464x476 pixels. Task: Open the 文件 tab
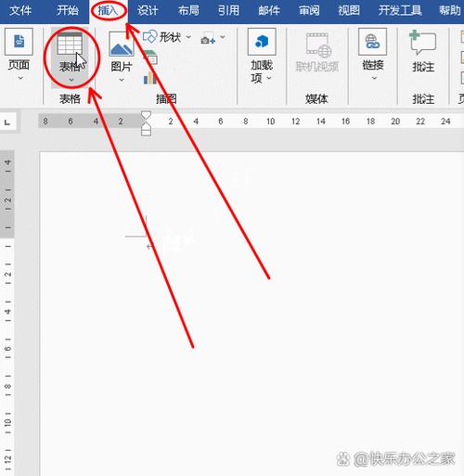20,10
